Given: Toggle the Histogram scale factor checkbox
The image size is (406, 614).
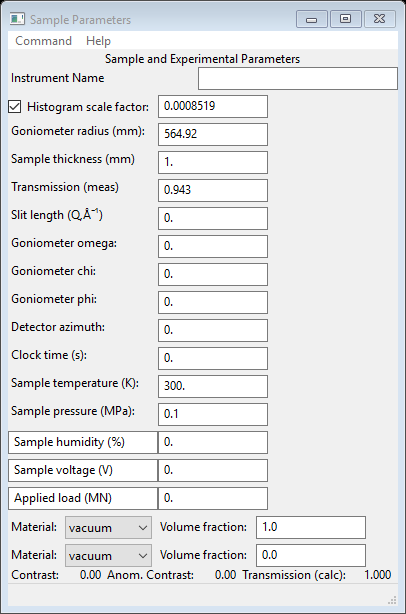Looking at the screenshot, I should [x=14, y=107].
